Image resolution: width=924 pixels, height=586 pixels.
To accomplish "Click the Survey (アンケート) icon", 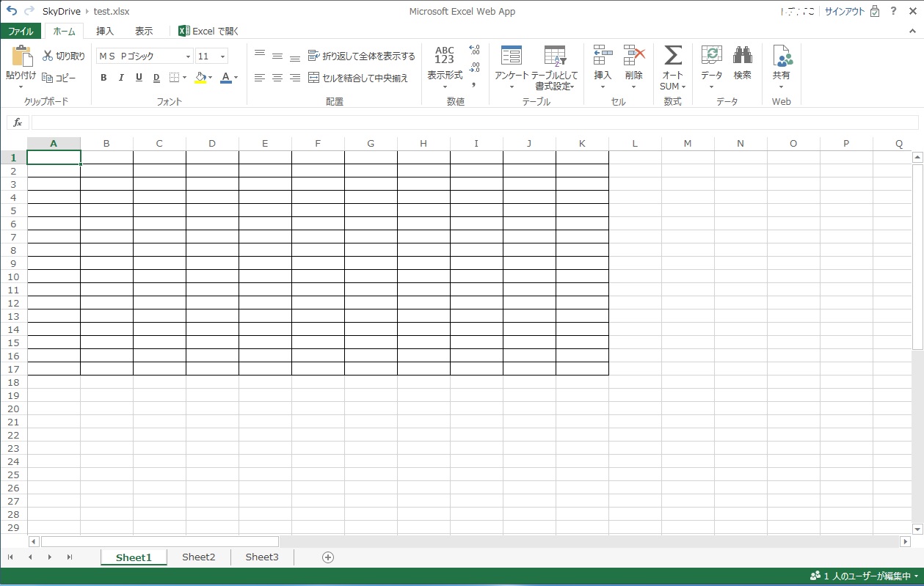I will coord(511,56).
